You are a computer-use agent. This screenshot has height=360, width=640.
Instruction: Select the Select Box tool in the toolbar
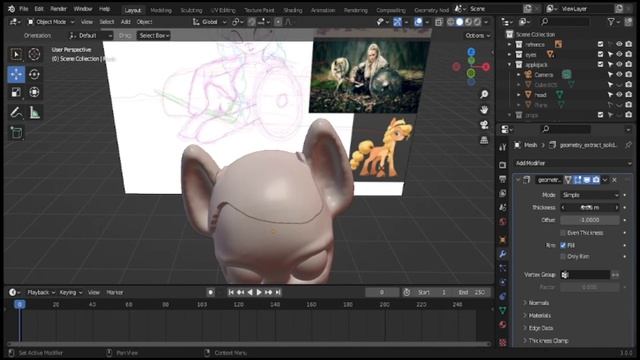[16, 54]
